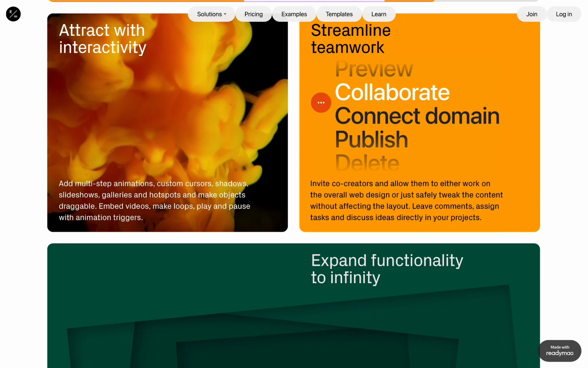Click the orange three-dots menu button
The height and width of the screenshot is (368, 588).
pyautogui.click(x=321, y=103)
